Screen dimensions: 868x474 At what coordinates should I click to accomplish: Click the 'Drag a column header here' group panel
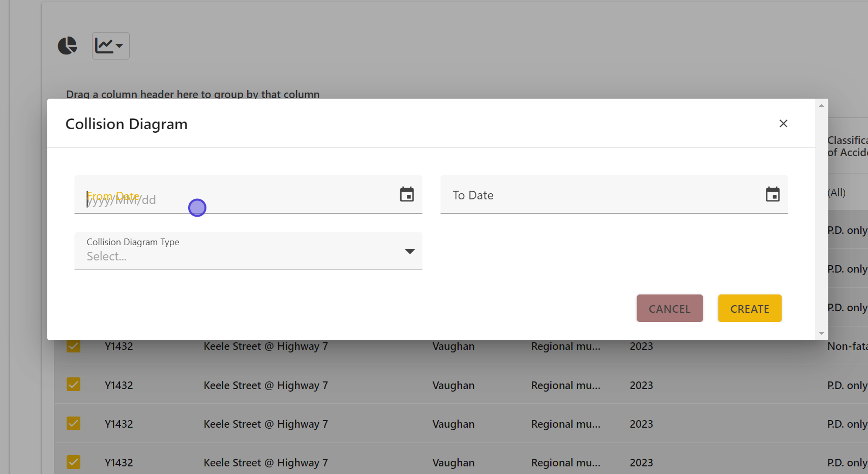pyautogui.click(x=193, y=94)
